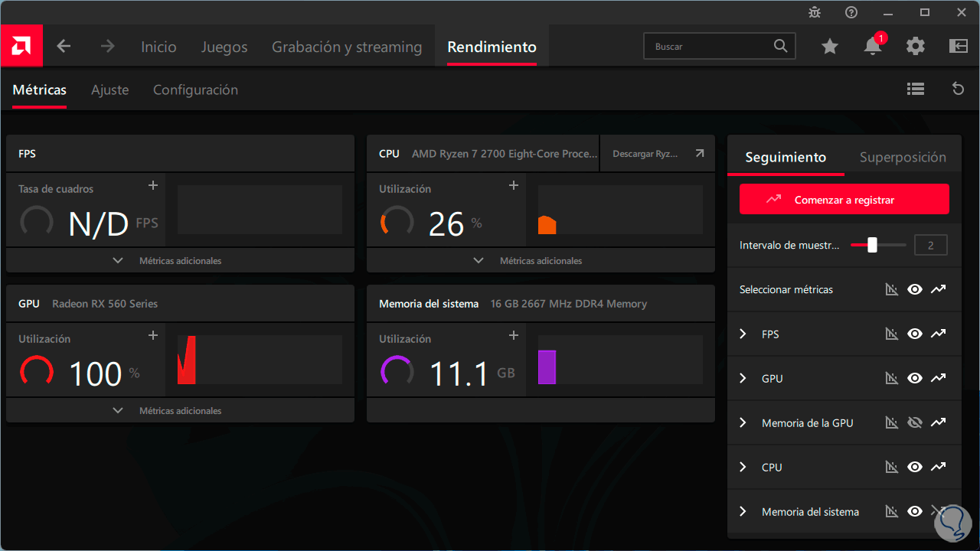
Task: Click crossed-out chart icon in FPS row
Action: (891, 334)
